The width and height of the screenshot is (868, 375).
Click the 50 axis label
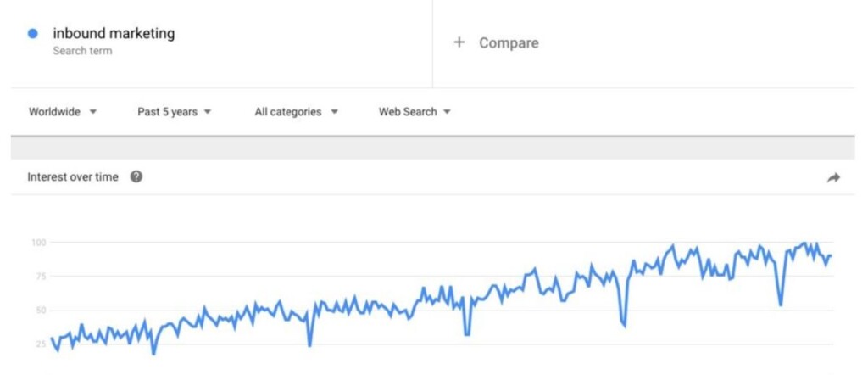pos(40,311)
